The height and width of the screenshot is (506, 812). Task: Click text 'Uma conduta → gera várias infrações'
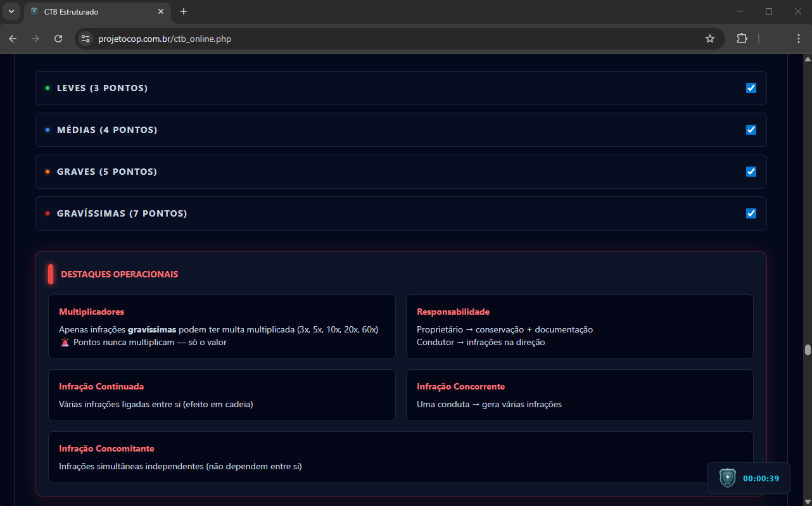[489, 404]
